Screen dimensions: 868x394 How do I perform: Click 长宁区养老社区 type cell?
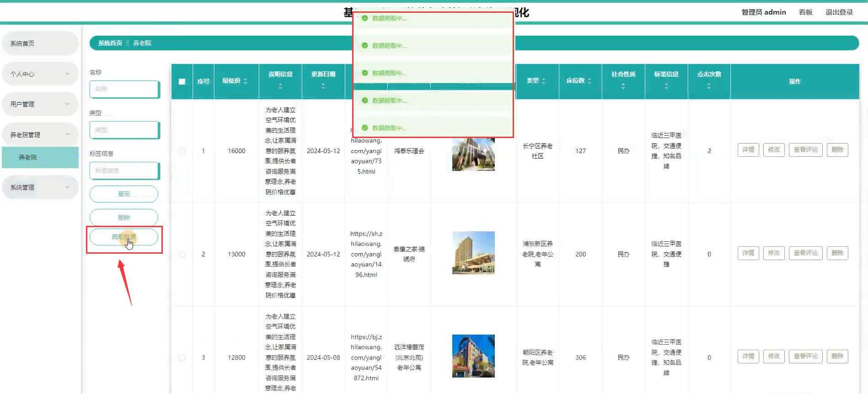538,151
